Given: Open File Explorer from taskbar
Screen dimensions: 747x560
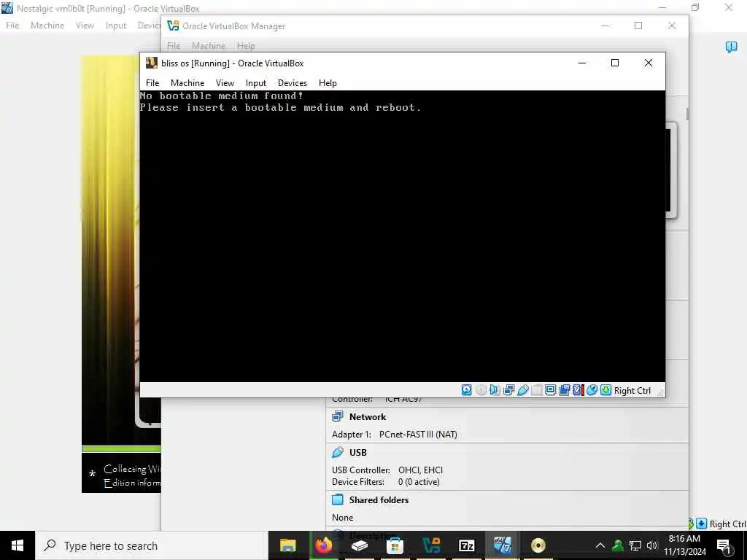Looking at the screenshot, I should point(287,545).
